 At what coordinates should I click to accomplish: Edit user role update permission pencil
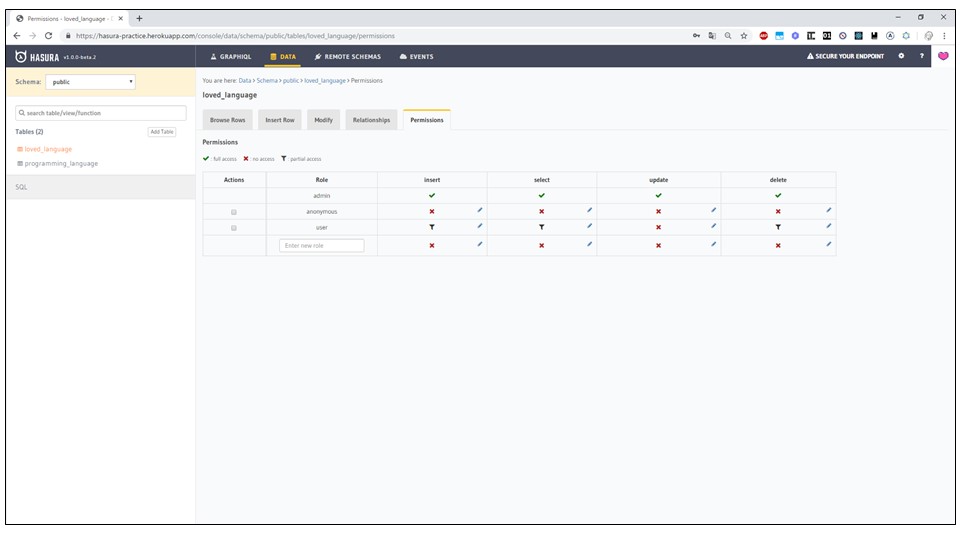713,226
